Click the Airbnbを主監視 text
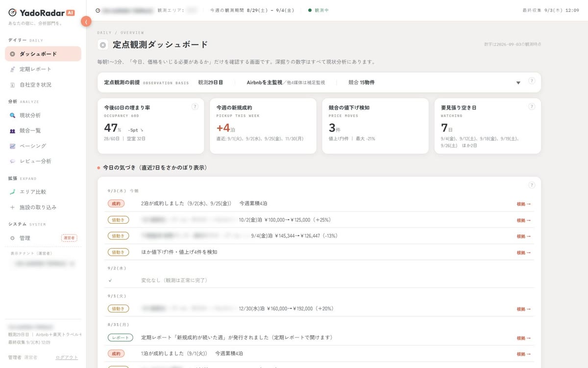The width and height of the screenshot is (588, 368). coord(265,82)
